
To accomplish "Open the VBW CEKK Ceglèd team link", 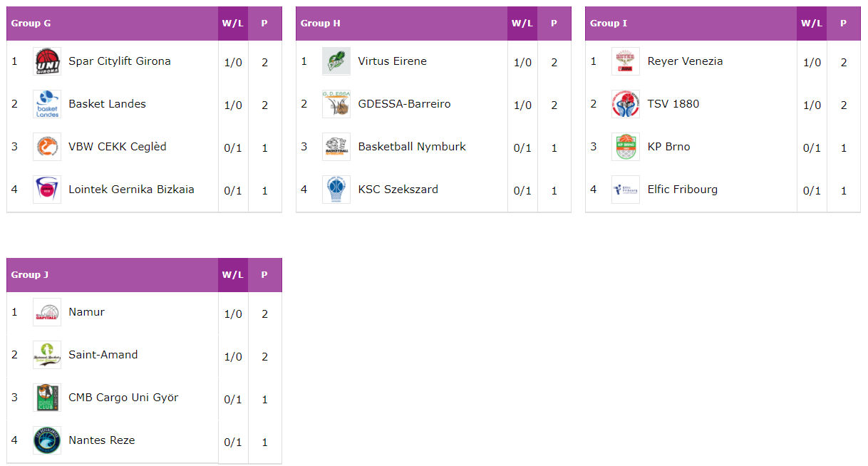I will click(x=118, y=147).
